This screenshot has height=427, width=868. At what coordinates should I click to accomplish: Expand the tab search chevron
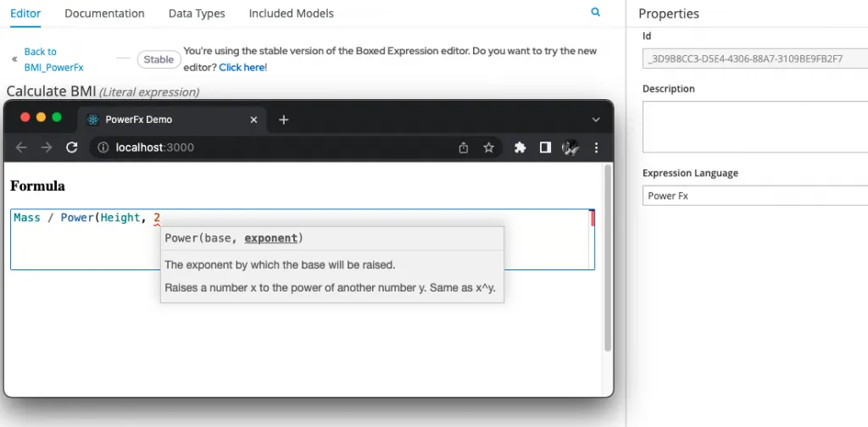596,119
